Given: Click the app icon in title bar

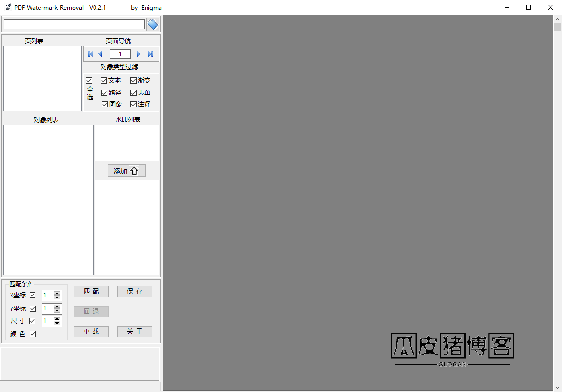Looking at the screenshot, I should [8, 7].
